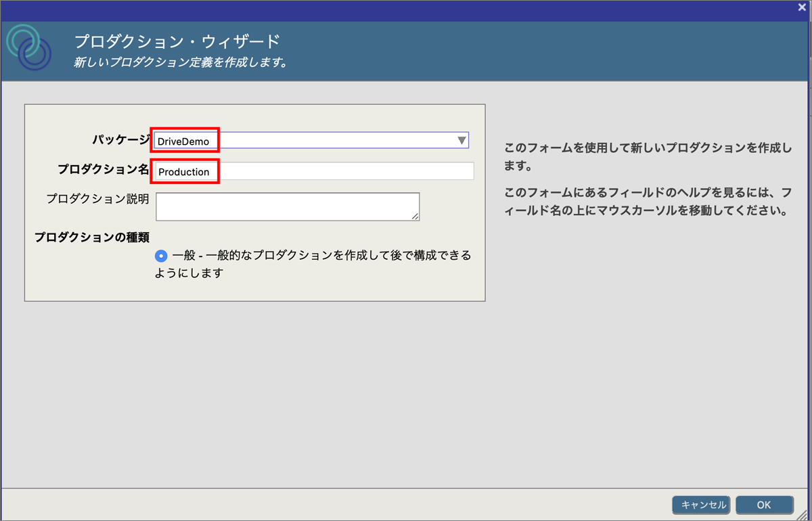Click the キャンセル button

click(x=701, y=505)
